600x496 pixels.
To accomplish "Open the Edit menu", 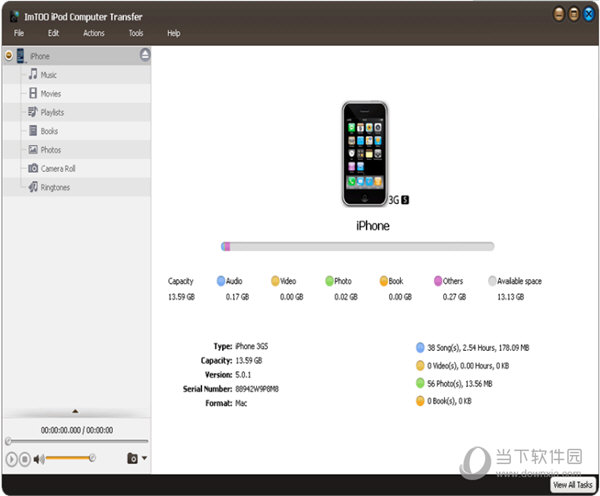I will click(x=54, y=33).
